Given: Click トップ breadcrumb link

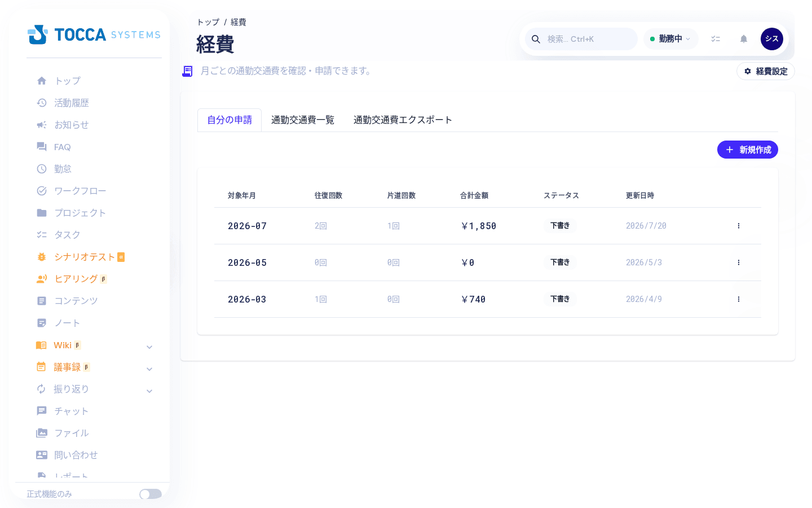Looking at the screenshot, I should pos(208,22).
